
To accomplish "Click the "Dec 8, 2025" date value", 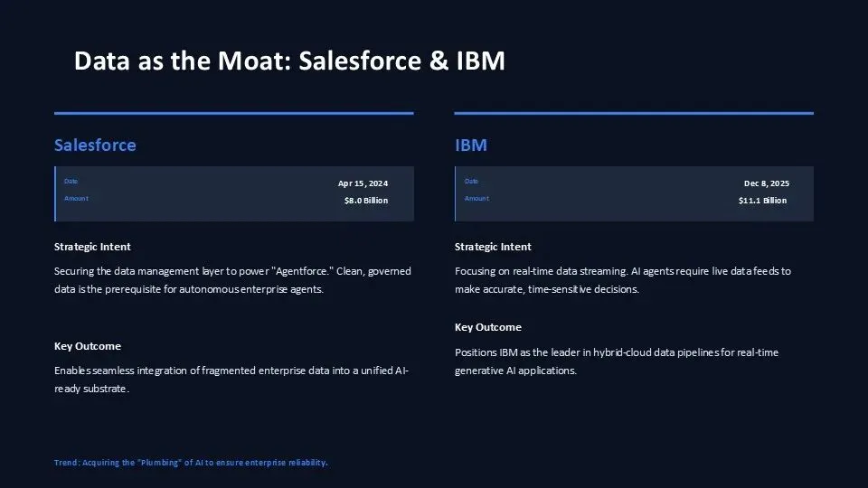I will pos(765,183).
